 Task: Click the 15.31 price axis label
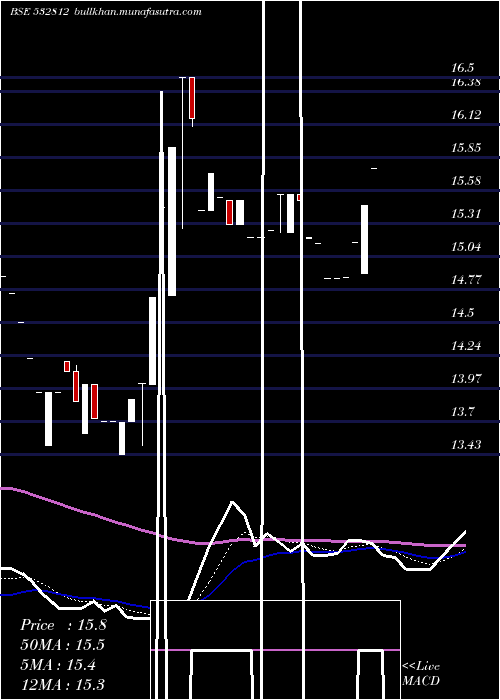tap(466, 214)
